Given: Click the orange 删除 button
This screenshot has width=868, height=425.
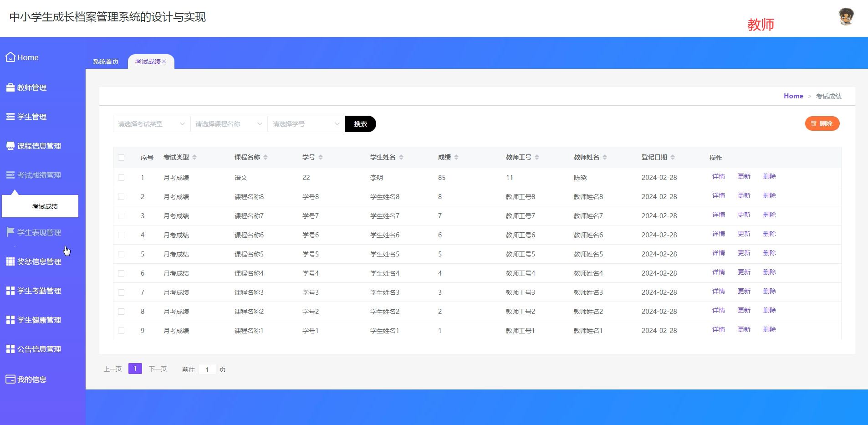Looking at the screenshot, I should pos(822,123).
